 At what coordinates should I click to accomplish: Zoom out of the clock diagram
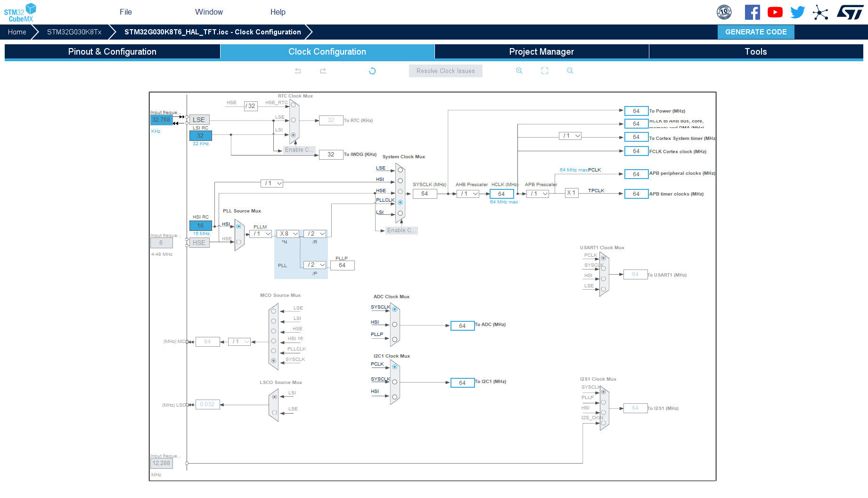click(570, 71)
